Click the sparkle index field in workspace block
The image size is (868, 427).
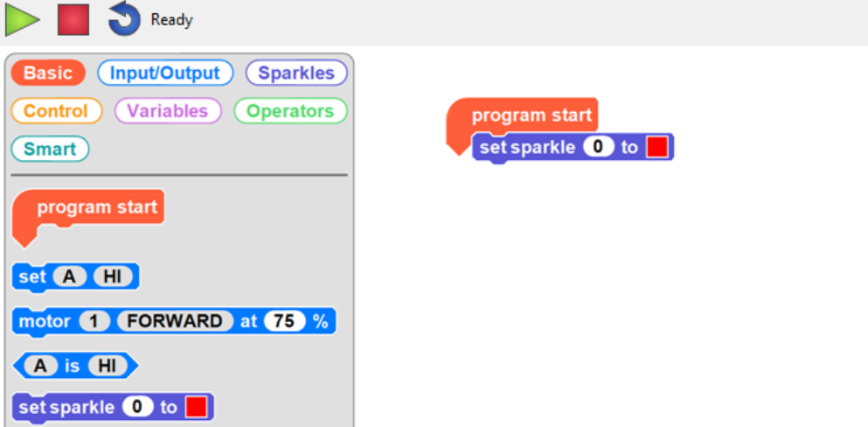(599, 147)
